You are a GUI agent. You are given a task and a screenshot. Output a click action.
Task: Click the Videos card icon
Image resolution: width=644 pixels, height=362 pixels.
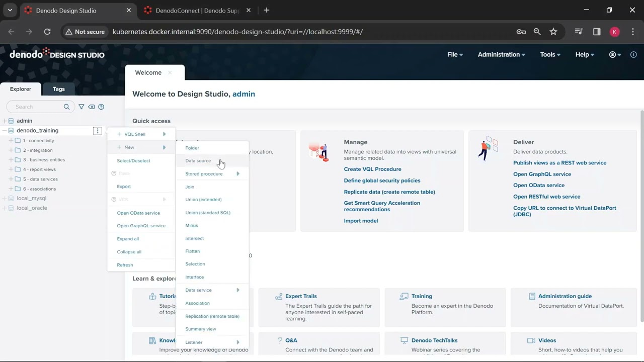531,340
